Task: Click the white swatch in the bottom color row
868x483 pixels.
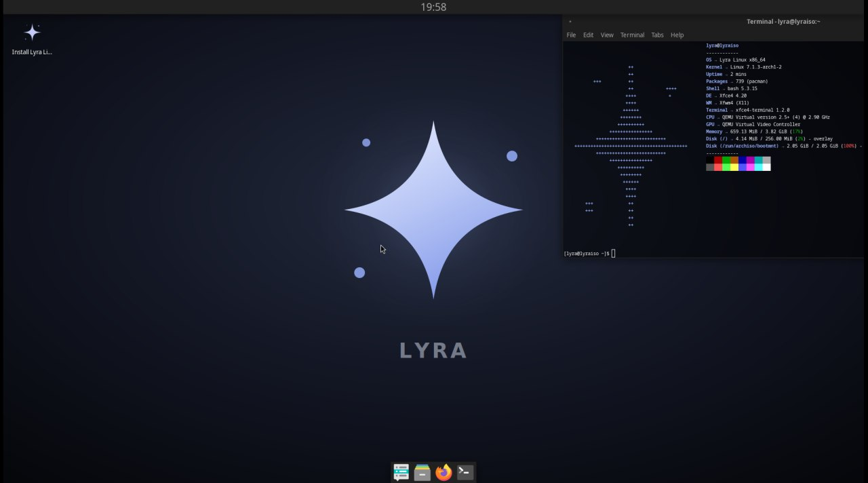Action: [x=767, y=167]
